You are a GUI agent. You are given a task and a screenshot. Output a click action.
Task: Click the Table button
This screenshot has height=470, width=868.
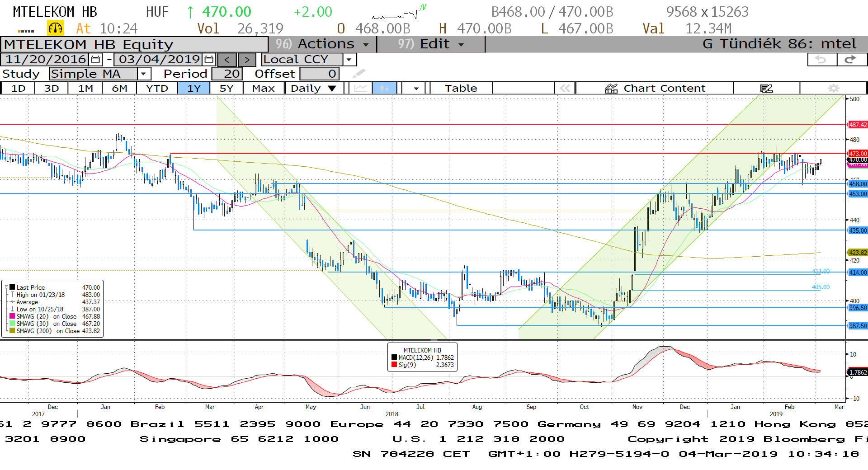point(461,88)
